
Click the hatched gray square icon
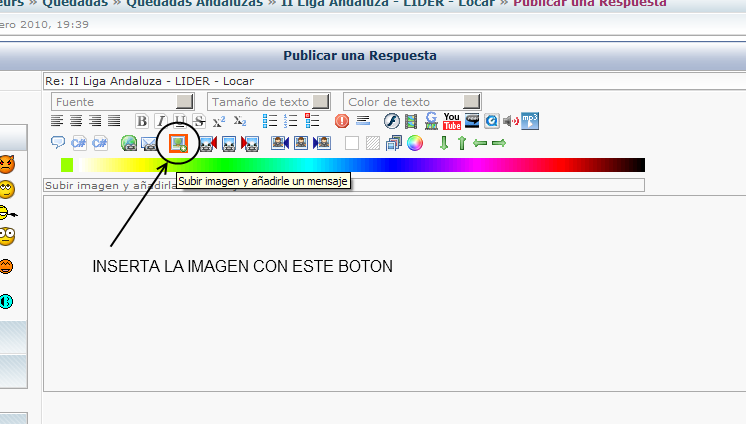[373, 143]
